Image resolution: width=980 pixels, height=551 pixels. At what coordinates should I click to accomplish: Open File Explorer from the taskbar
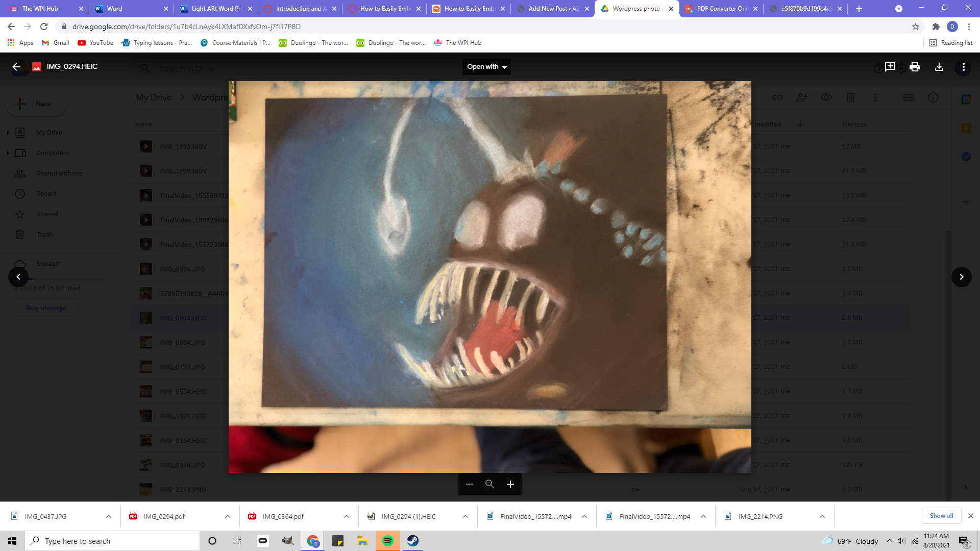point(363,541)
